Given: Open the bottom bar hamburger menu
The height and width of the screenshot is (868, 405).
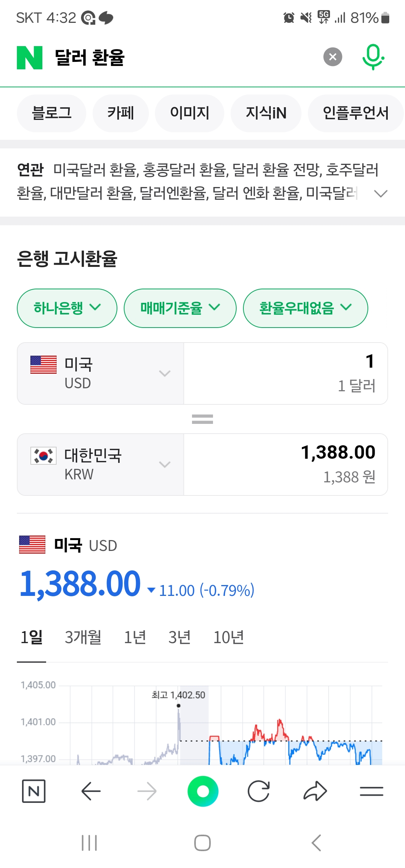Looking at the screenshot, I should click(371, 791).
